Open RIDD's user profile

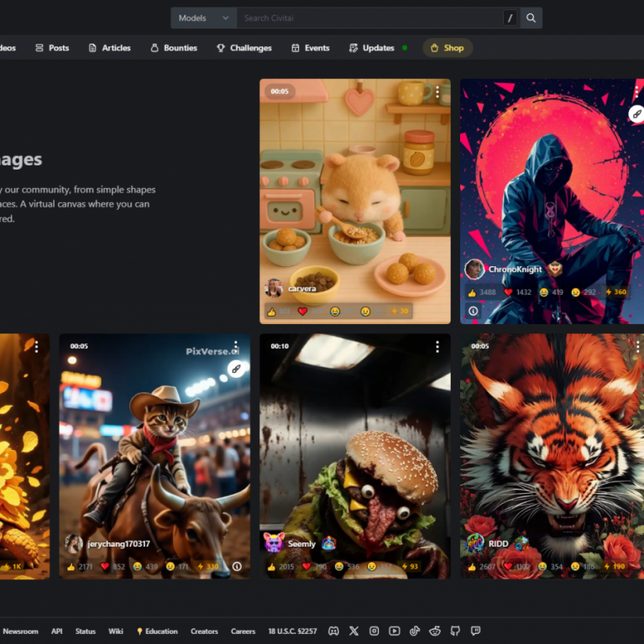tap(498, 544)
